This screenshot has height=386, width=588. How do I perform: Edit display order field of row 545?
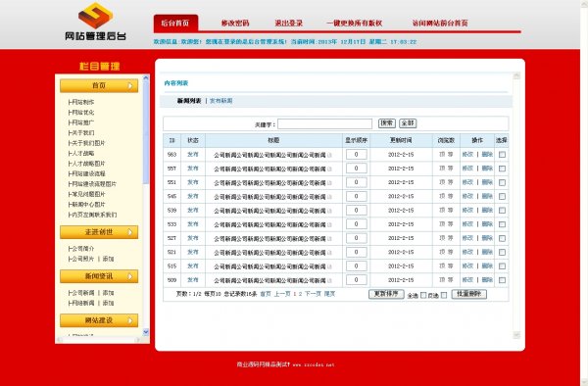coord(357,196)
